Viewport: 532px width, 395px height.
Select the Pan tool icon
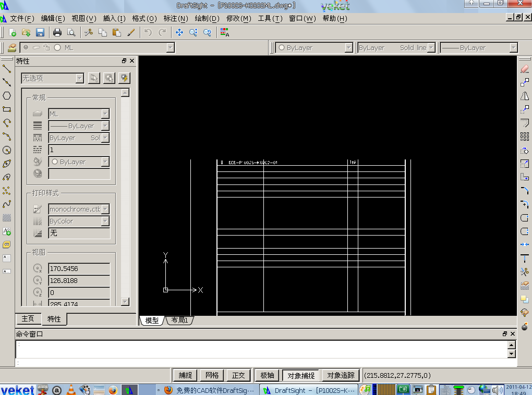point(179,32)
